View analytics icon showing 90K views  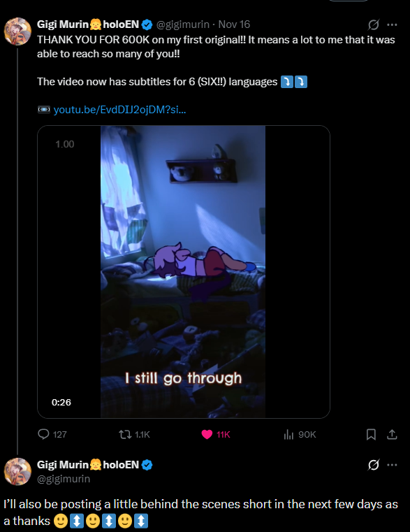(x=288, y=434)
